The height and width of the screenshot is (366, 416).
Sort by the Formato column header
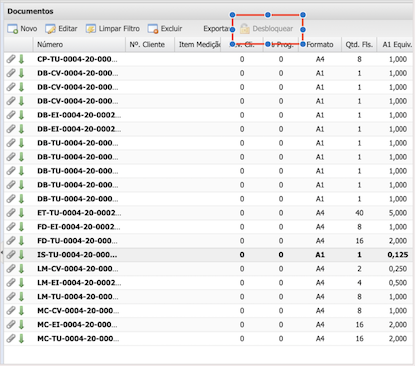point(320,45)
